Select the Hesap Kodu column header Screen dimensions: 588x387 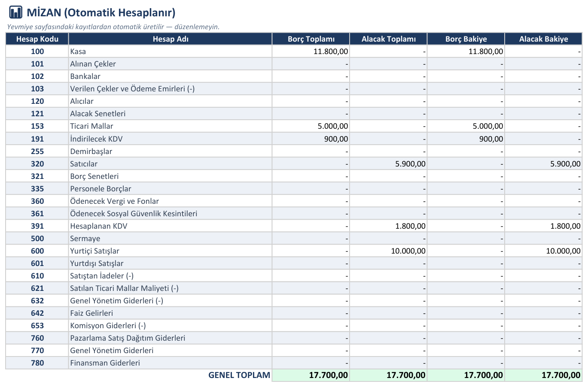tap(37, 39)
